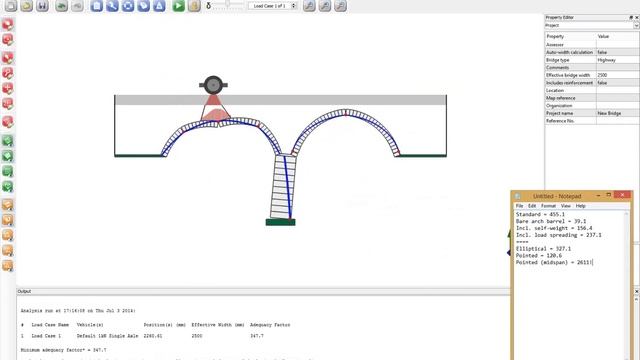Click the Notepad line 'Elliptical = 327.1'

click(543, 249)
